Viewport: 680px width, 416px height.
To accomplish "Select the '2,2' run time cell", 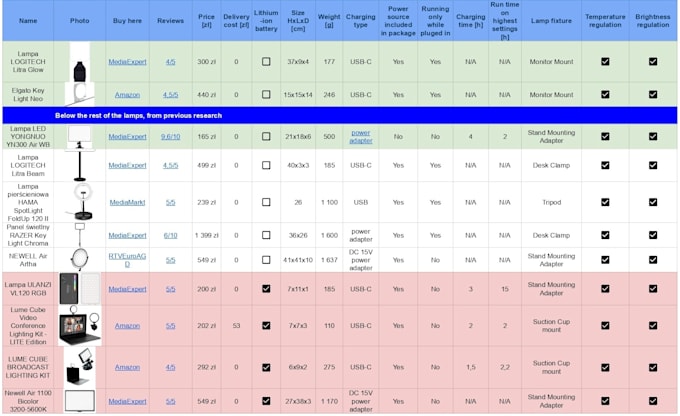I will click(505, 367).
